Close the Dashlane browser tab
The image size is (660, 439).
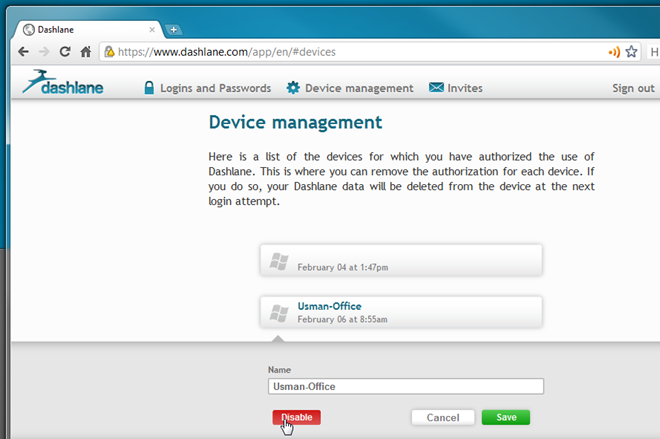(152, 30)
